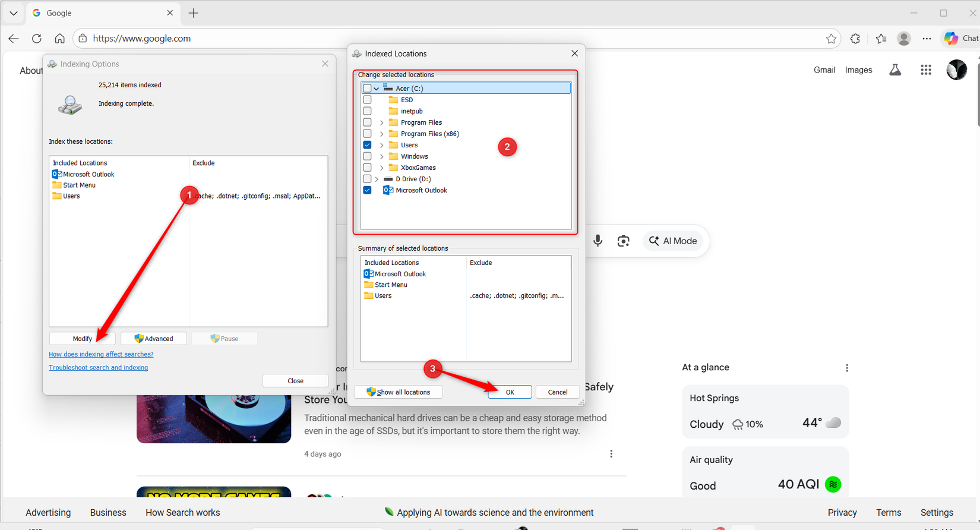The image size is (980, 530).
Task: Click OK in Indexed Locations dialog
Action: [x=510, y=392]
